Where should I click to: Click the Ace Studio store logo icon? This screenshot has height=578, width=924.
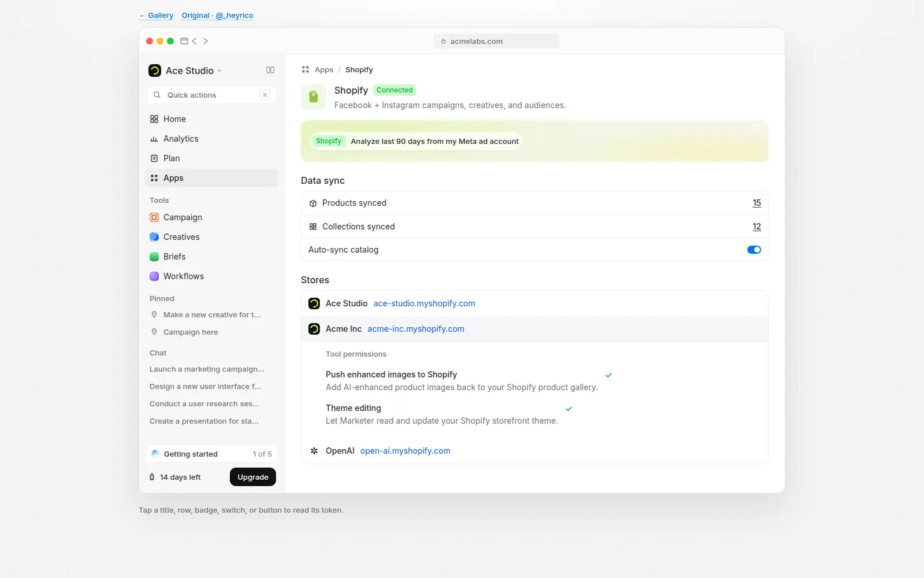tap(314, 303)
